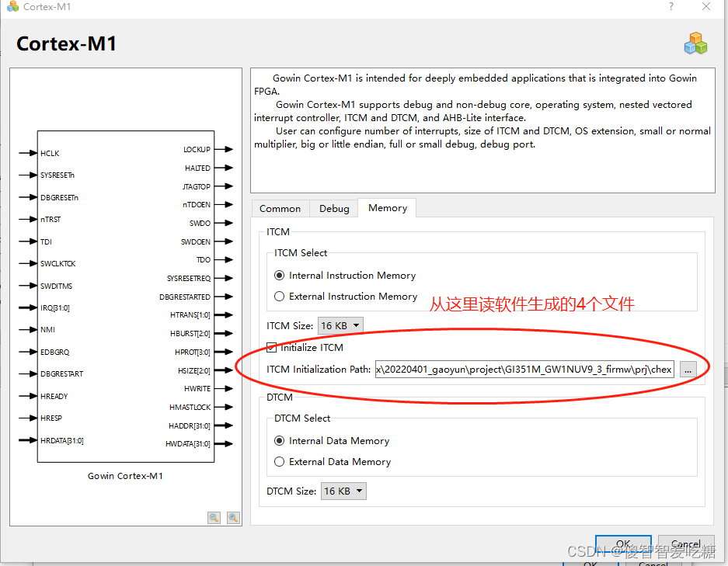The image size is (728, 566).
Task: Click the IRQ[31:0] port label
Action: [55, 307]
